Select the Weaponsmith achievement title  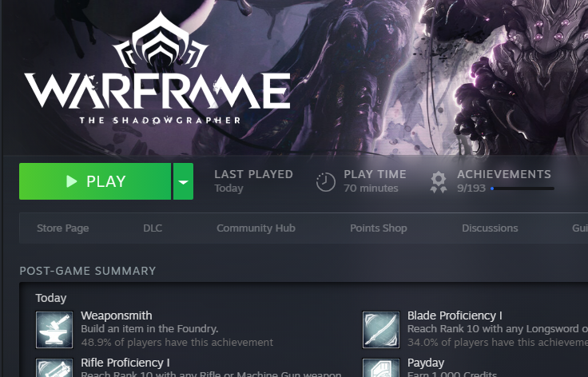(117, 315)
